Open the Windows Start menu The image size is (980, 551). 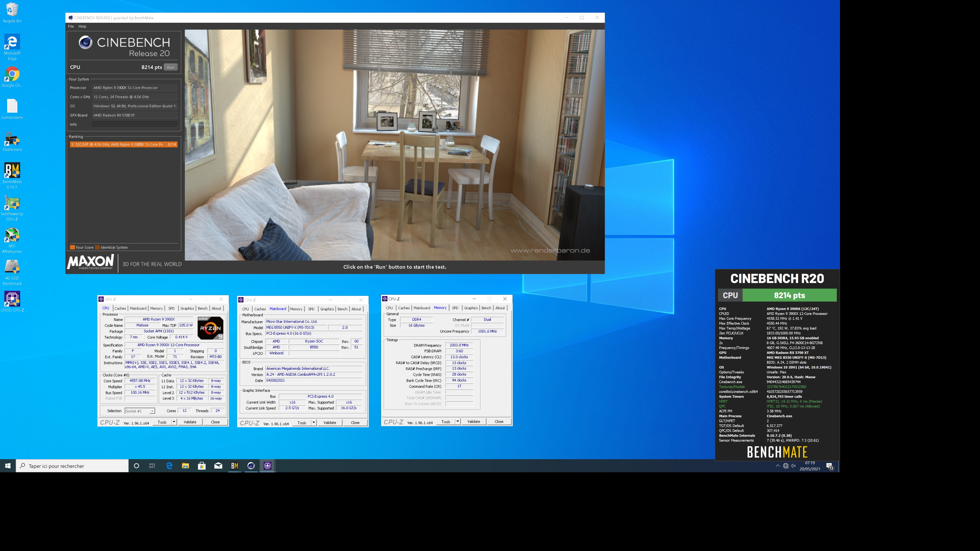click(x=8, y=466)
